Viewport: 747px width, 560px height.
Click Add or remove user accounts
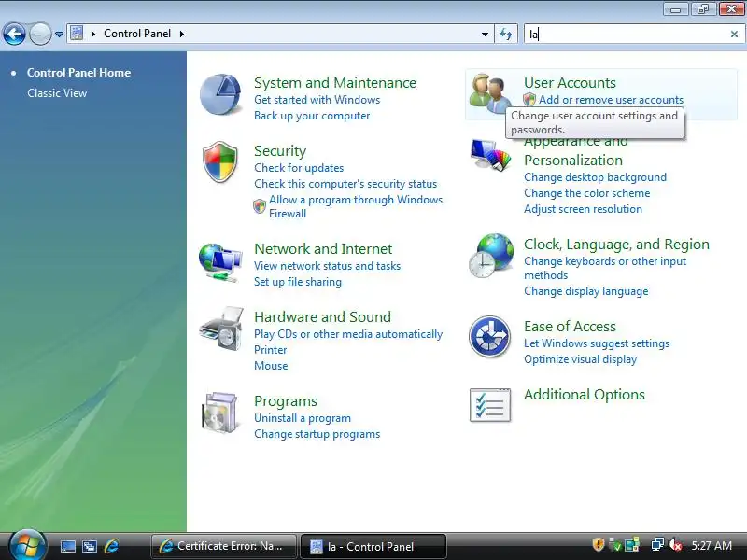[x=611, y=100]
